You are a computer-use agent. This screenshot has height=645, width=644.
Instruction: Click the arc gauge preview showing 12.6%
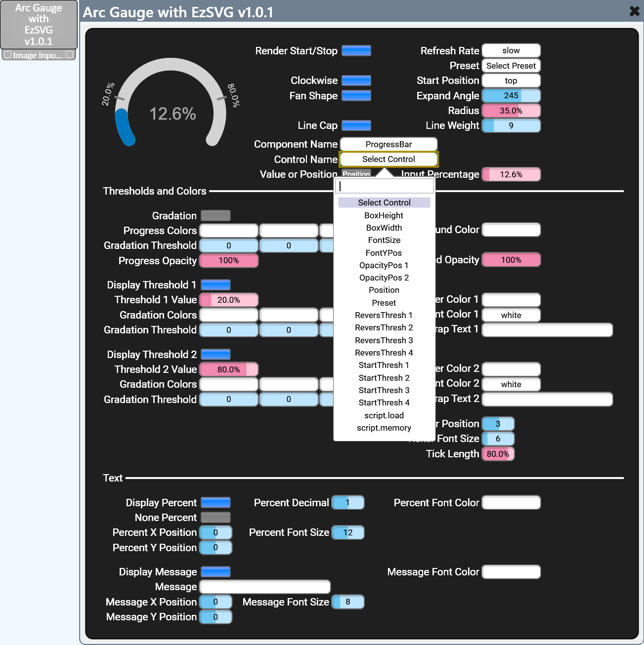[171, 102]
